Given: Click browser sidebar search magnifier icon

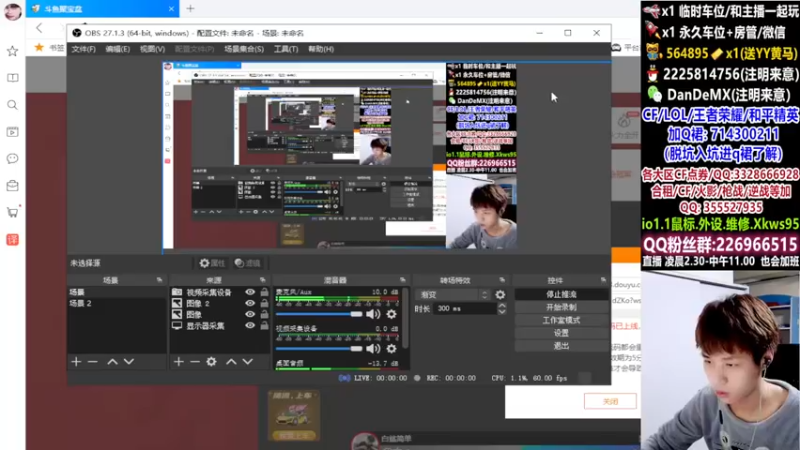Looking at the screenshot, I should [x=12, y=105].
